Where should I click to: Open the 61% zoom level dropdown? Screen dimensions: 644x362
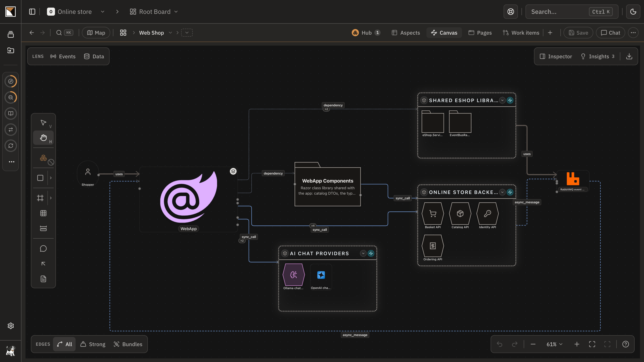[x=554, y=344]
